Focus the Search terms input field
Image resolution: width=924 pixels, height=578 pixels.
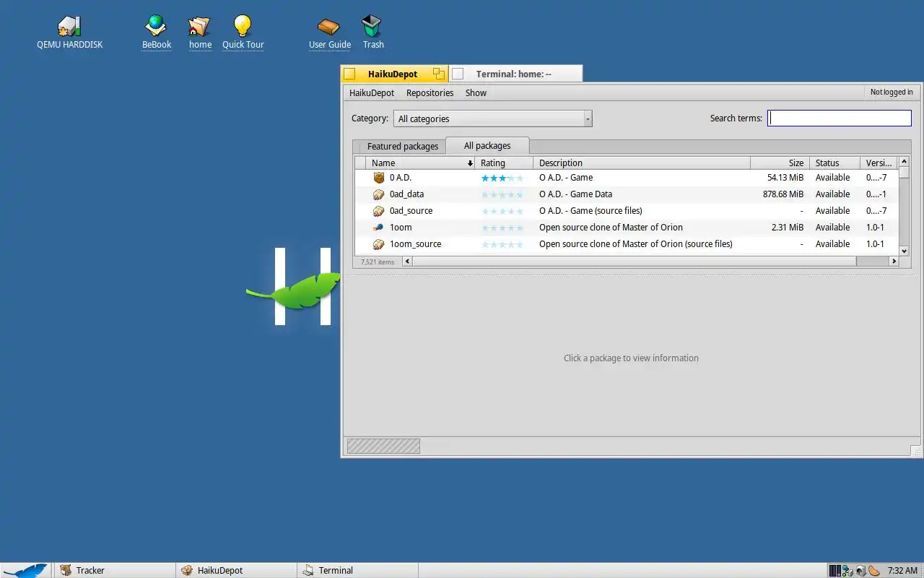click(840, 118)
